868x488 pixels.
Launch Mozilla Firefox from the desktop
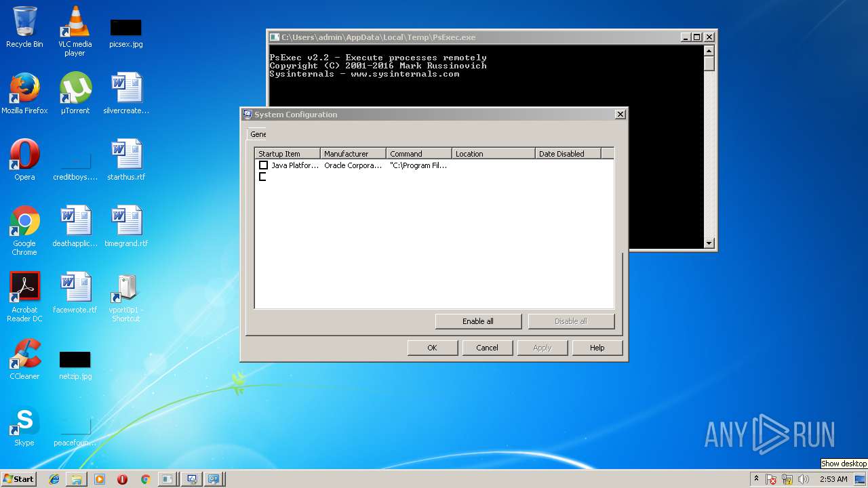pyautogui.click(x=24, y=94)
